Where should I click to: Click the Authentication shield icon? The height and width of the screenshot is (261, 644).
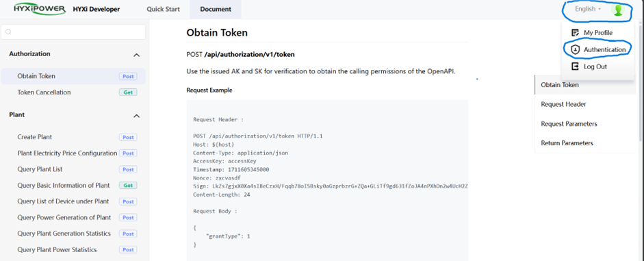click(576, 49)
